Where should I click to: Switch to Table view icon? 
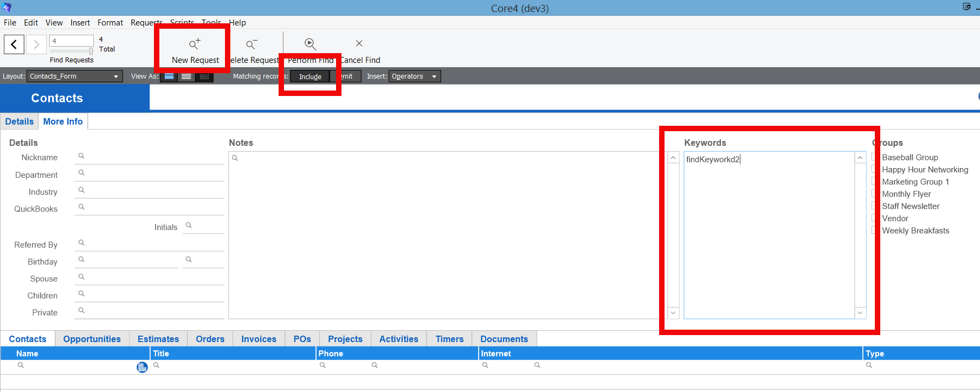pos(204,76)
